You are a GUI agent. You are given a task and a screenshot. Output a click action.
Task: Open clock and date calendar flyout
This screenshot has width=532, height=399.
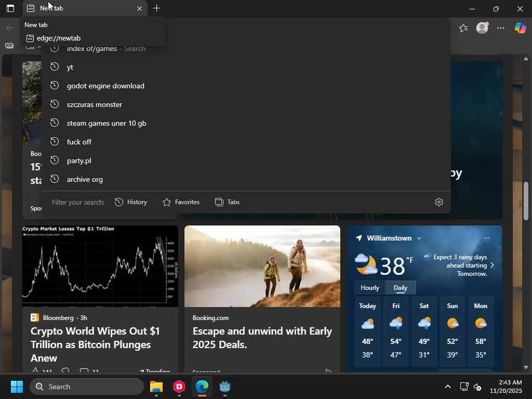pos(506,387)
